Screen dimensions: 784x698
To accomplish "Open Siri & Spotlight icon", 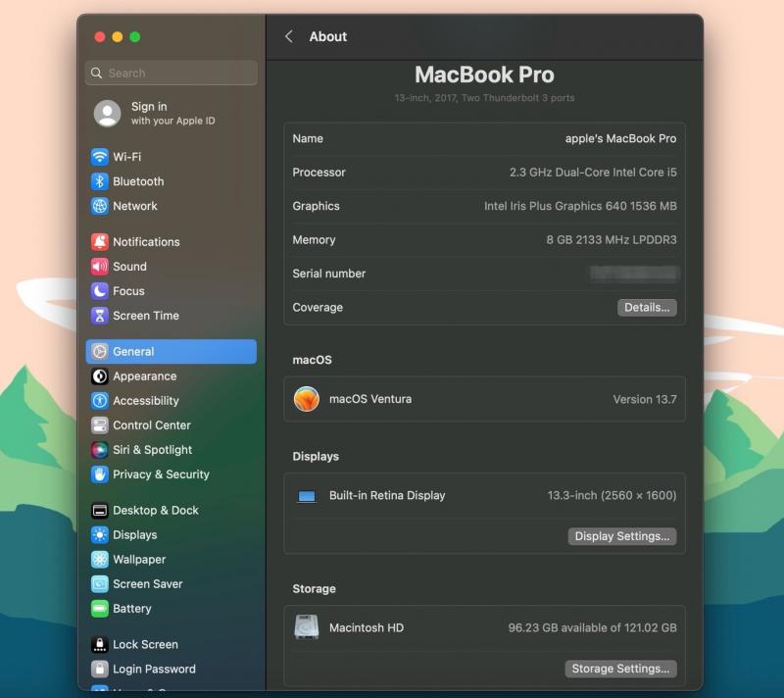I will point(99,450).
